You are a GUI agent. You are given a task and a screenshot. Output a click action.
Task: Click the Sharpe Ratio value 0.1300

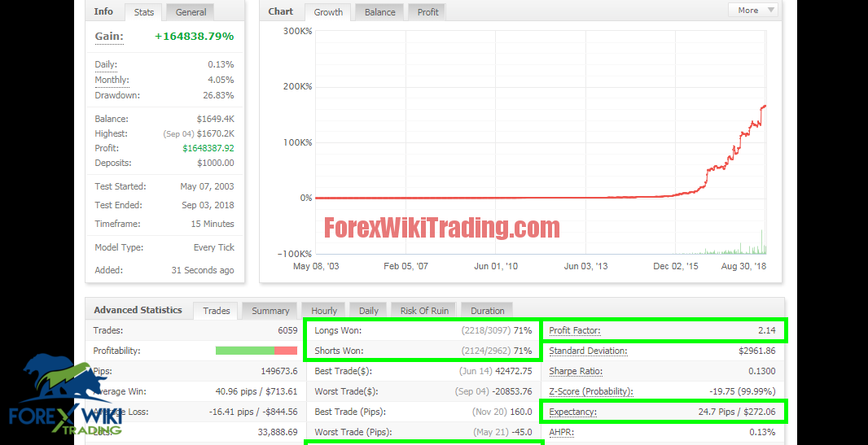(763, 371)
